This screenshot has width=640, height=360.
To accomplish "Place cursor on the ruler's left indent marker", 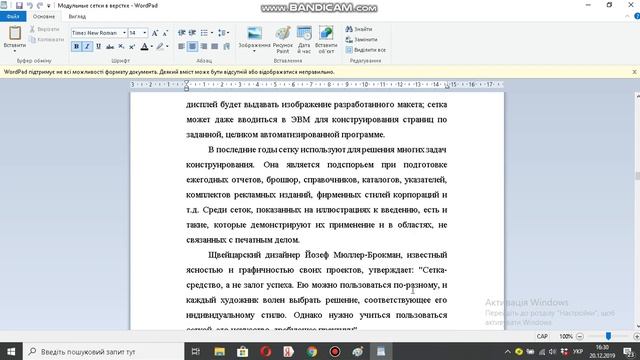I will click(x=187, y=87).
